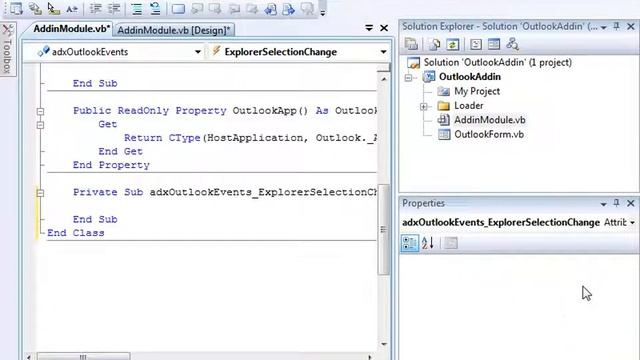Switch to AddinModule.vb [Design] tab
Viewport: 640px width, 360px height.
point(173,30)
